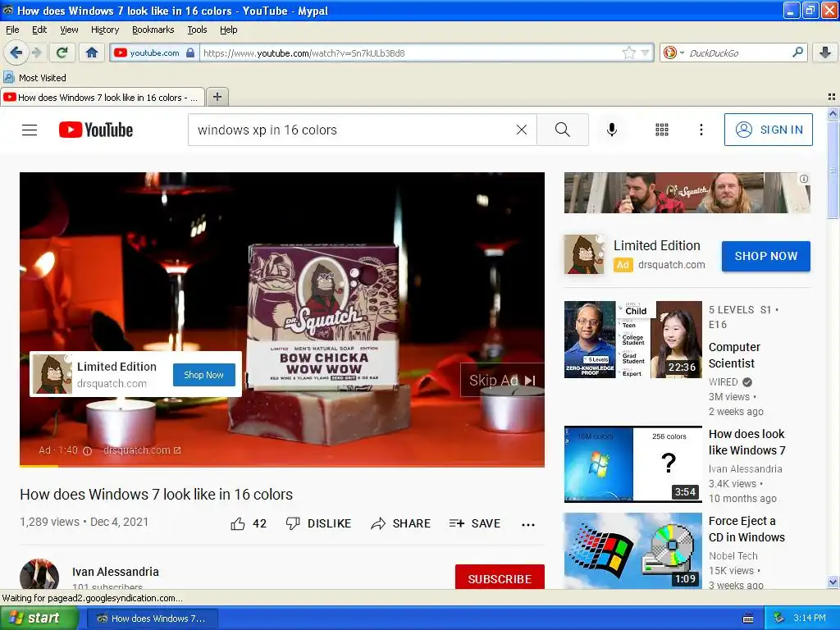The image size is (840, 630).
Task: Click the browser forward arrow
Action: 36,52
